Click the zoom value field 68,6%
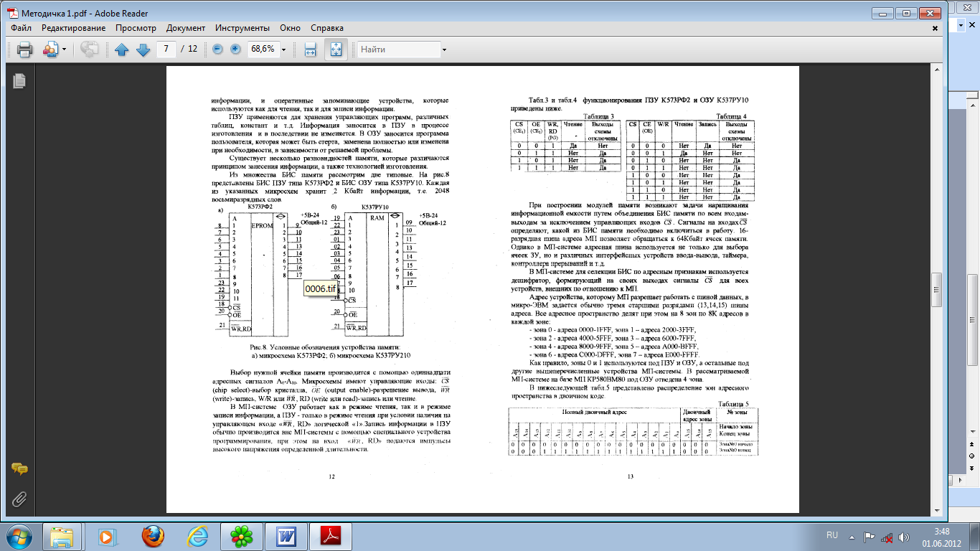This screenshot has width=980, height=551. 263,50
